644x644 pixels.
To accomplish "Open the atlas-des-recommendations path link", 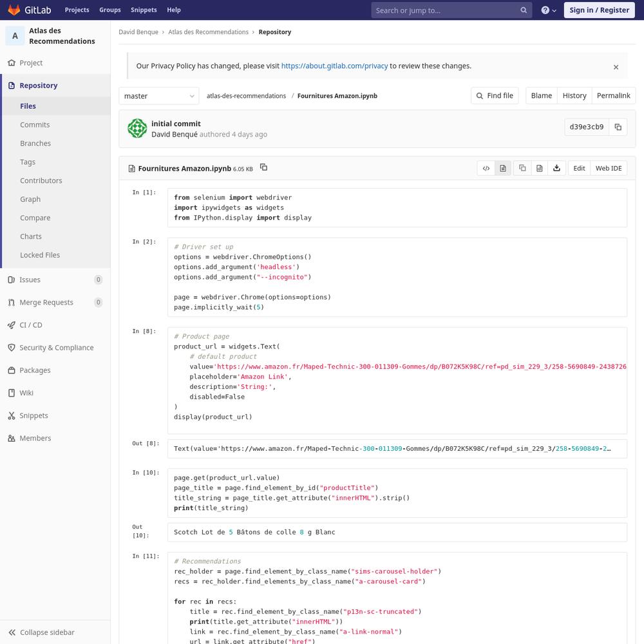I will 246,96.
